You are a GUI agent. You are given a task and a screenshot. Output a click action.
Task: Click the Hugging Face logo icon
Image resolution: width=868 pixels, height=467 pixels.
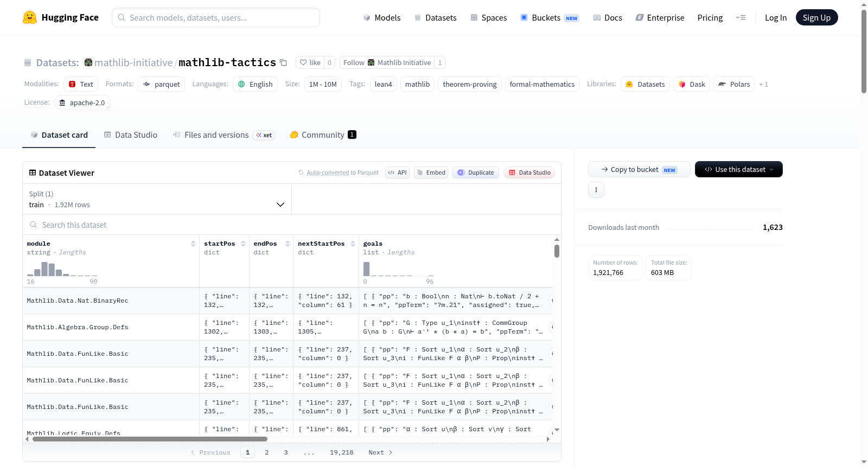30,17
